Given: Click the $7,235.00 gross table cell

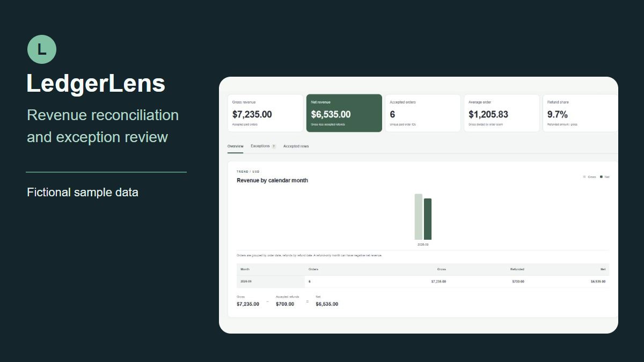Looking at the screenshot, I should (438, 282).
